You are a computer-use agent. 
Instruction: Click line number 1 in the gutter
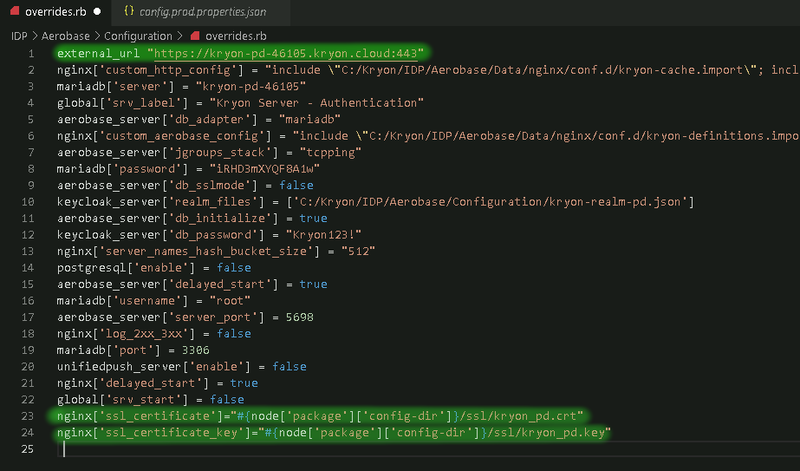click(33, 53)
